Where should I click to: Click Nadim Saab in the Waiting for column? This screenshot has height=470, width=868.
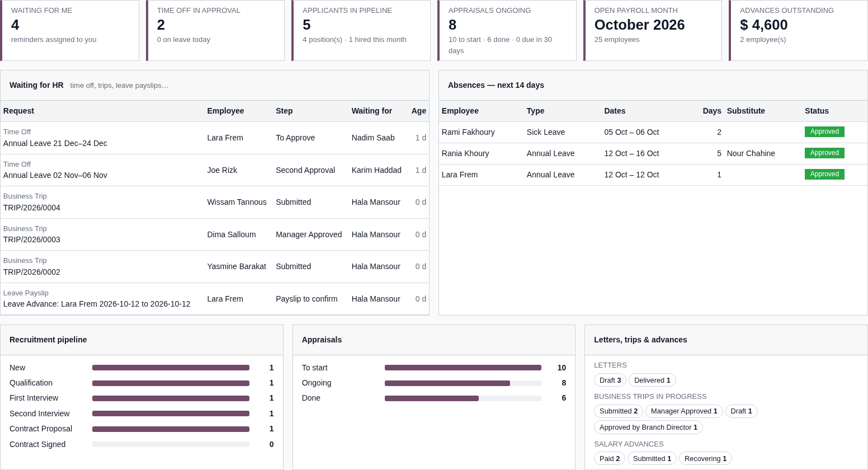tap(373, 138)
